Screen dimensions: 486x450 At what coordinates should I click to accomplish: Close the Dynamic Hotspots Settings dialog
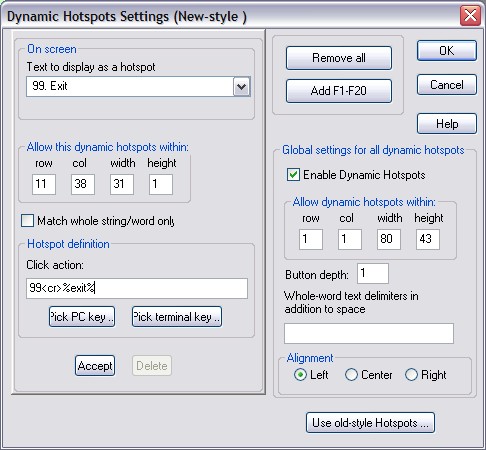[x=470, y=15]
